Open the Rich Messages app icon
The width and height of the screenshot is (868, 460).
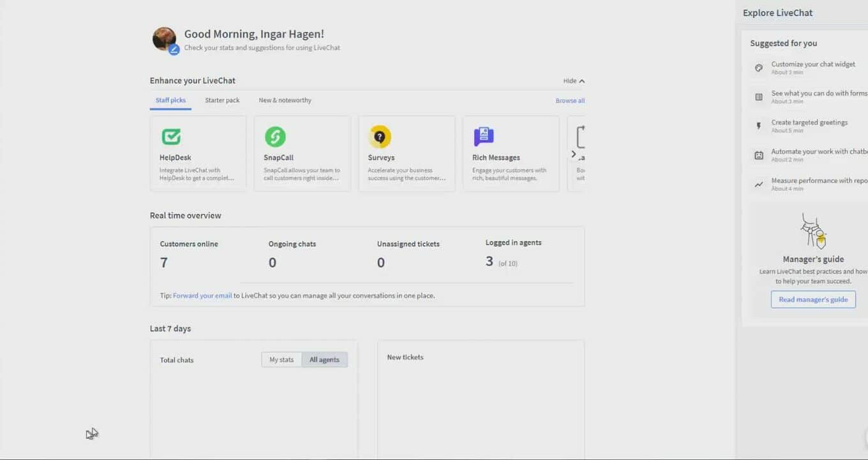coord(484,136)
